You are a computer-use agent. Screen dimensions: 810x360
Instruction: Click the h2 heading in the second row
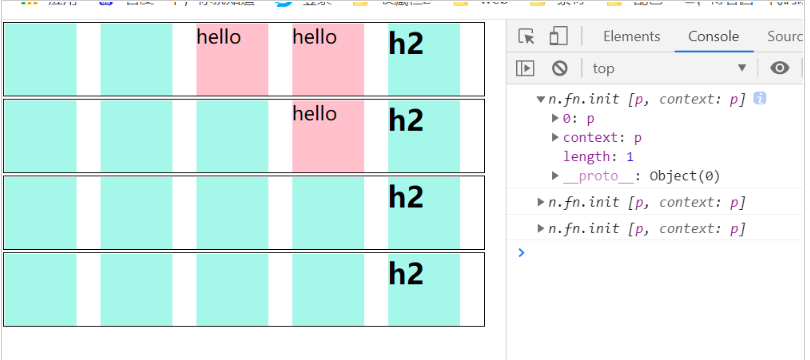click(x=406, y=120)
